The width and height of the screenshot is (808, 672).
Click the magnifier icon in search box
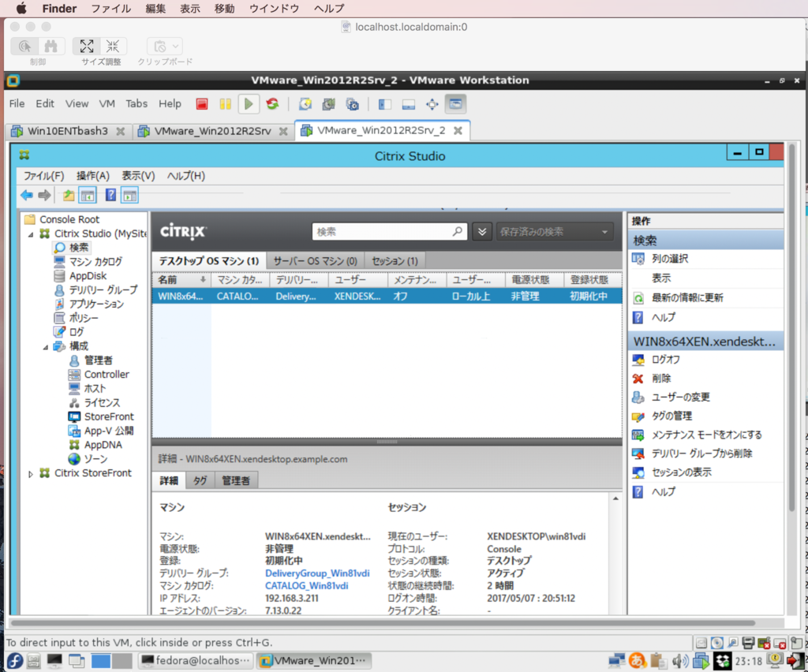point(457,232)
